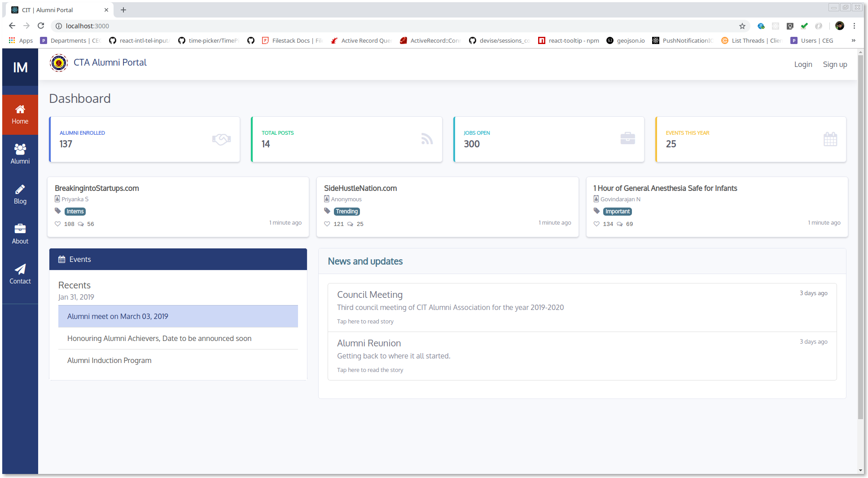The height and width of the screenshot is (478, 868).
Task: Click the page vertical scrollbar
Action: (860, 237)
